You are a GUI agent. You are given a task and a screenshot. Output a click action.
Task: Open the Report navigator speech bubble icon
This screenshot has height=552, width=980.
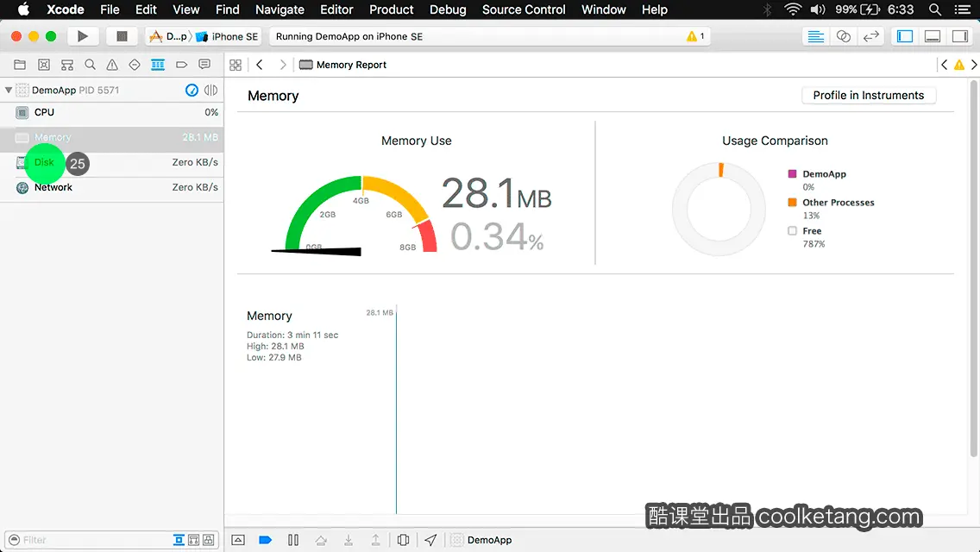(204, 65)
